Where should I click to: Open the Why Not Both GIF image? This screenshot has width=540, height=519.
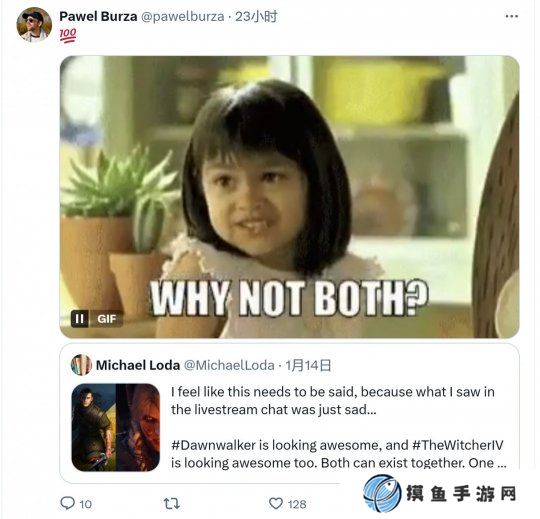[289, 197]
